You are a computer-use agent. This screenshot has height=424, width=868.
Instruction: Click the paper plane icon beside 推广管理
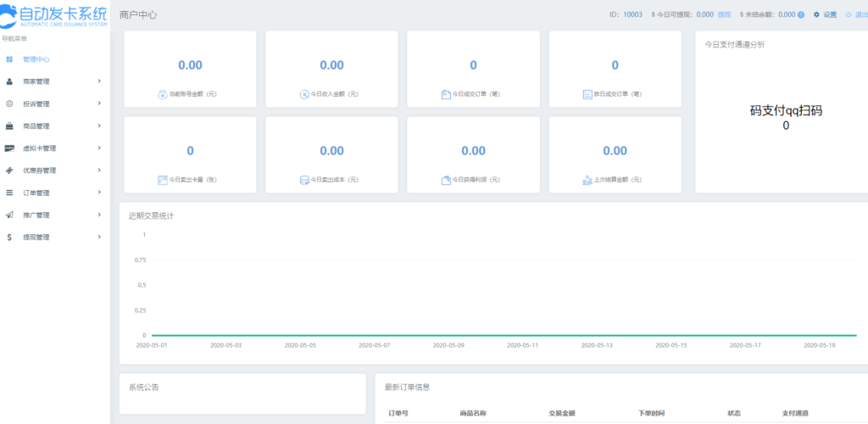9,215
